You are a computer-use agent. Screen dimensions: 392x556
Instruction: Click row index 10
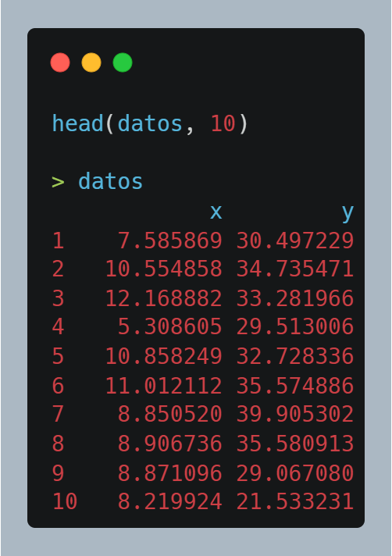coord(65,501)
